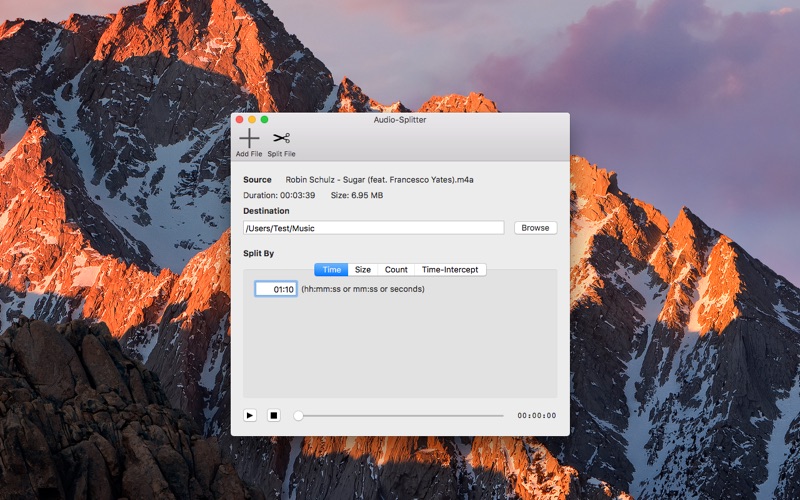Switch to the Time split tab
800x500 pixels.
coord(331,269)
